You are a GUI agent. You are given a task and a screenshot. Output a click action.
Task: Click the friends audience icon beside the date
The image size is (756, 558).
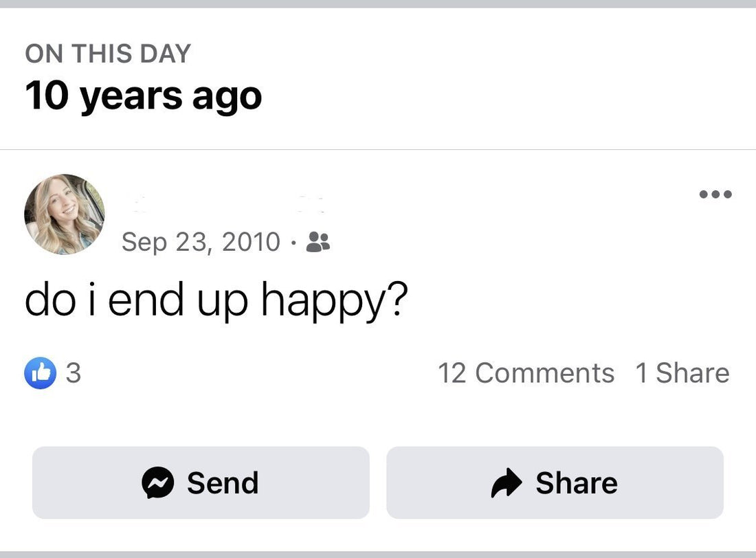tap(318, 241)
